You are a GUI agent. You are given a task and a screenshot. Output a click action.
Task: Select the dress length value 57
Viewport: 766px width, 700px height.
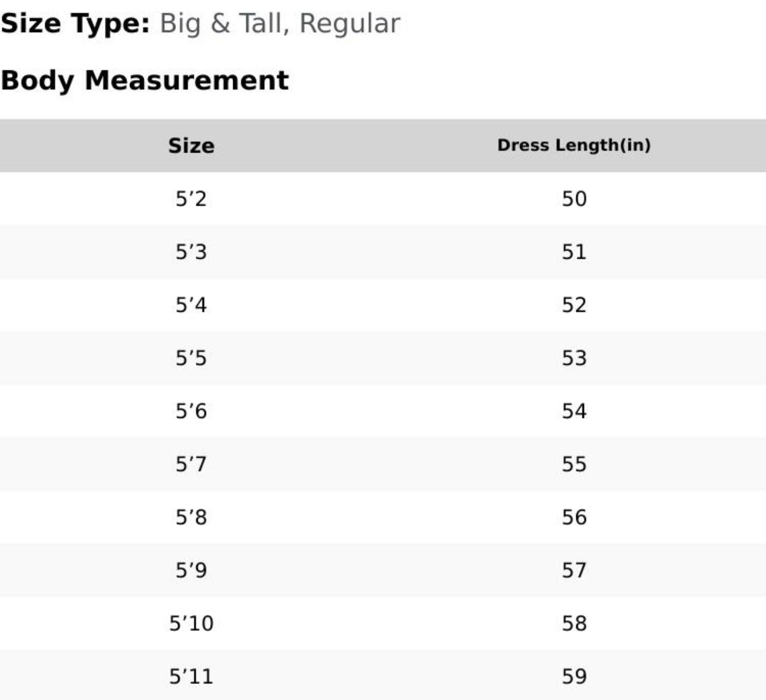(x=574, y=570)
